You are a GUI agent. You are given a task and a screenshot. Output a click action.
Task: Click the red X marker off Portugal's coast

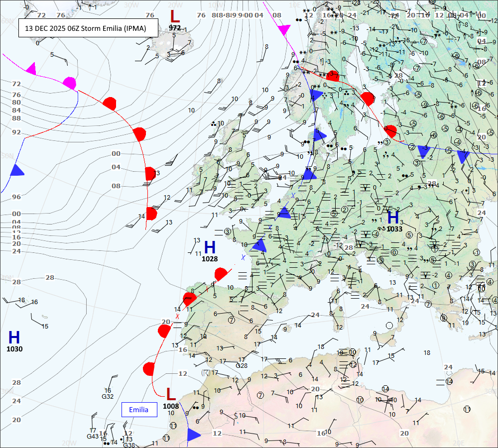(x=177, y=316)
